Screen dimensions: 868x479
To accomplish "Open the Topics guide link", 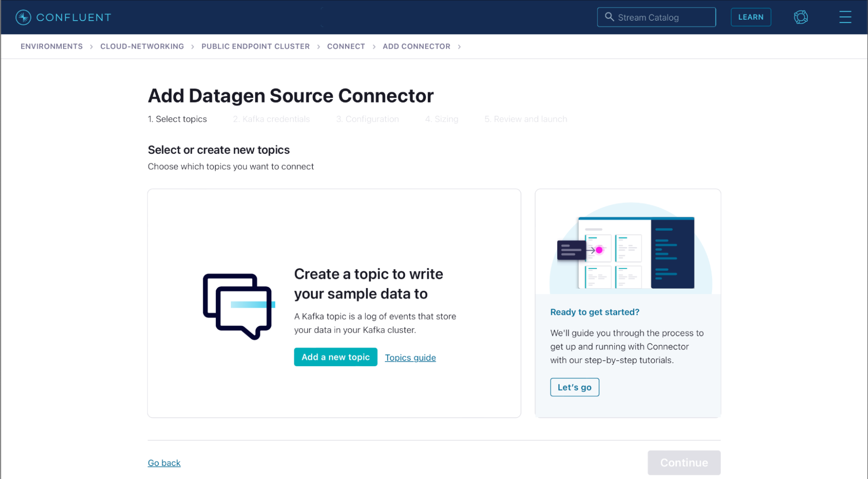I will [410, 358].
